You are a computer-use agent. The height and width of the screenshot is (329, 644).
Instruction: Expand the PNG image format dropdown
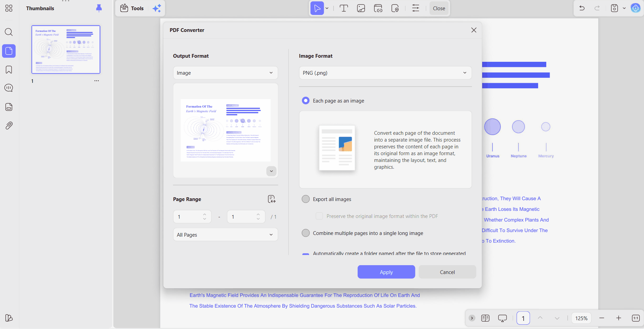click(385, 73)
